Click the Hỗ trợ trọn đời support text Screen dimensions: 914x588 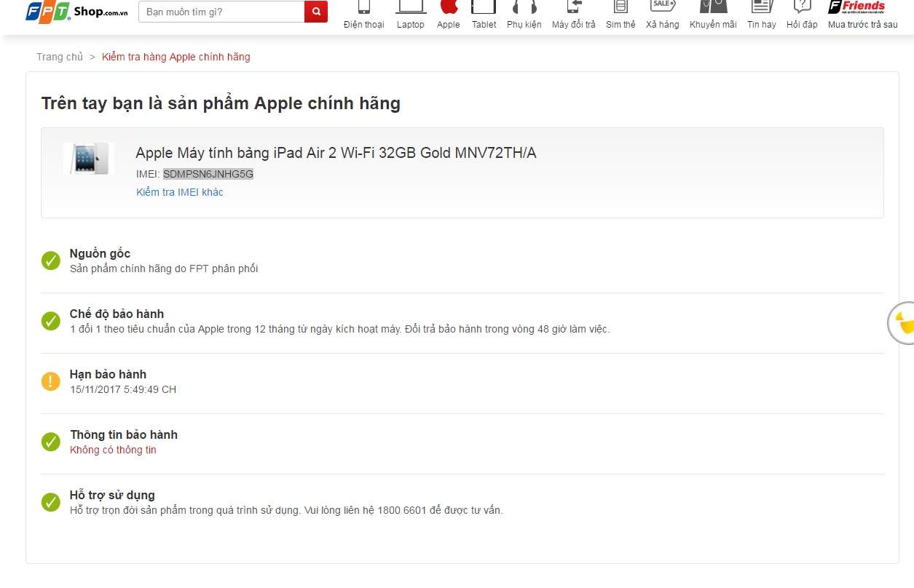(286, 510)
